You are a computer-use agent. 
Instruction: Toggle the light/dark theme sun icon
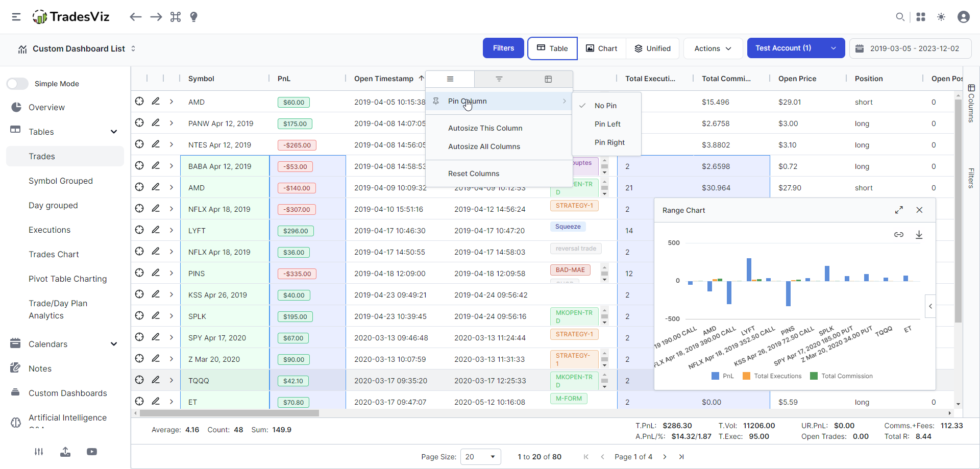pos(941,17)
